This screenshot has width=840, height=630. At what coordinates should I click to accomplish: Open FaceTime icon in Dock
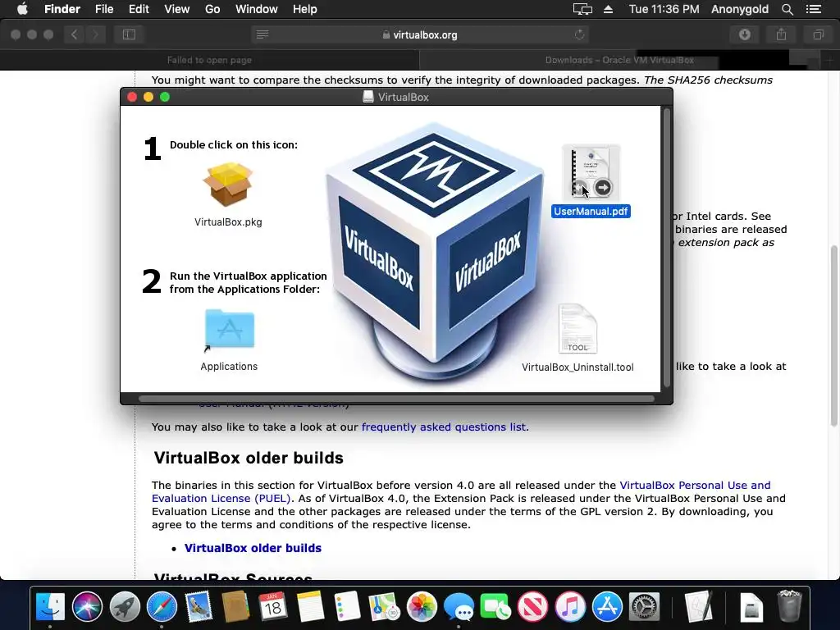pos(495,607)
